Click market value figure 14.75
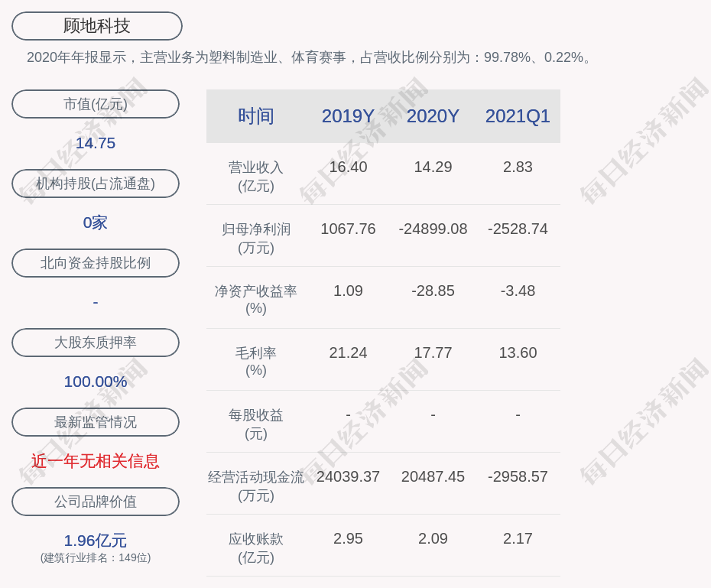 point(96,143)
